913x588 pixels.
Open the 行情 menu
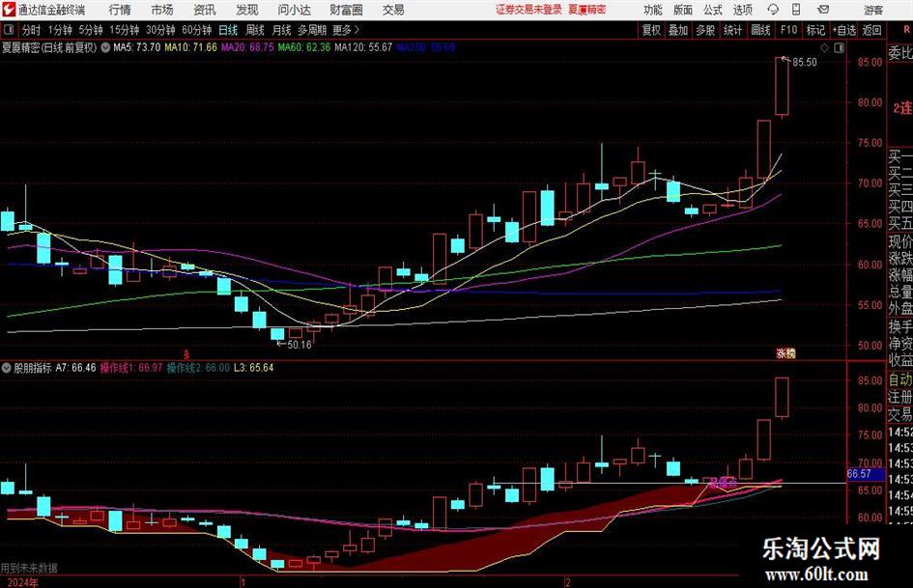(x=120, y=10)
